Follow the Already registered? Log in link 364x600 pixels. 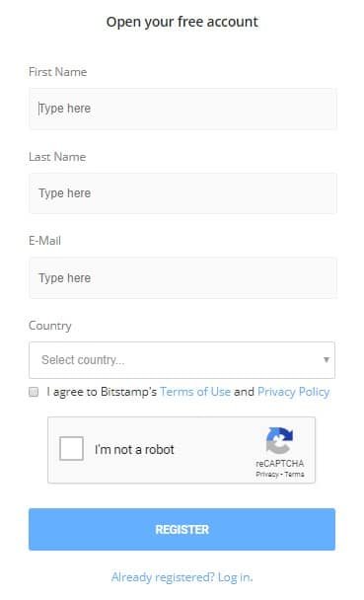tap(182, 577)
